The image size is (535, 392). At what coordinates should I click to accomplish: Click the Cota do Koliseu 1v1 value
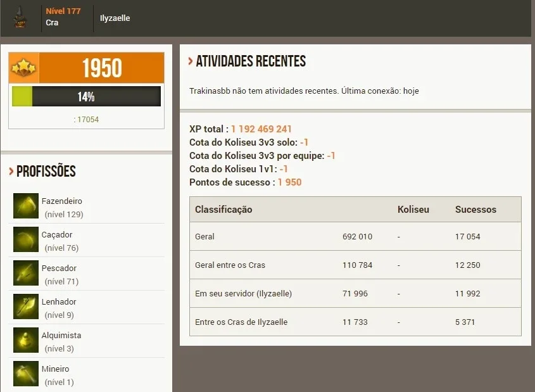(284, 169)
